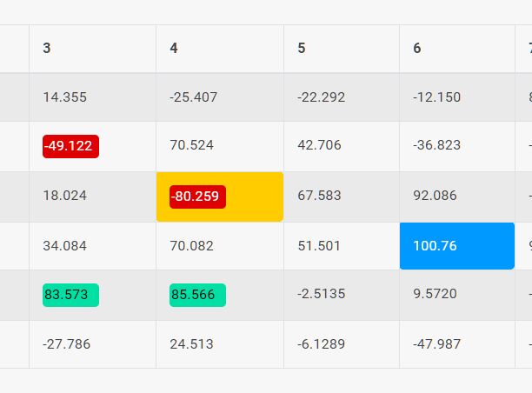This screenshot has height=393, width=532.
Task: Select the yellow cell with -80.259
Action: click(x=220, y=196)
